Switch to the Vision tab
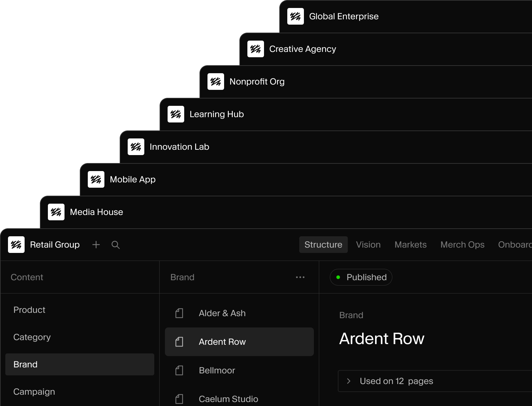 pos(368,245)
